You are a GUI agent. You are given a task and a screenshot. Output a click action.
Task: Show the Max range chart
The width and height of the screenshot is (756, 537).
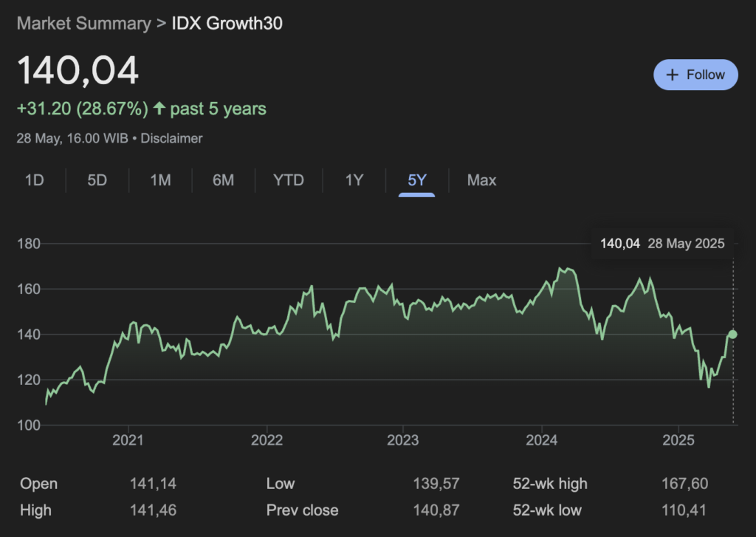481,180
